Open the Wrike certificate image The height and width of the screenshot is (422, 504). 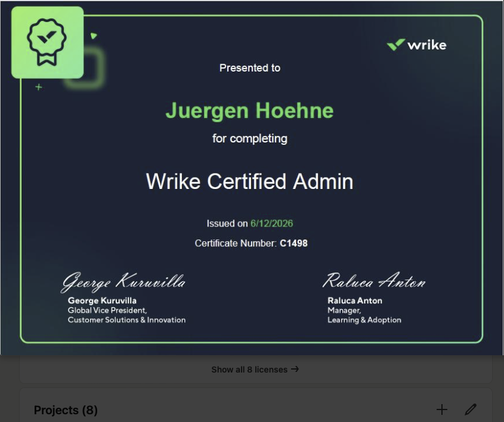click(x=252, y=178)
